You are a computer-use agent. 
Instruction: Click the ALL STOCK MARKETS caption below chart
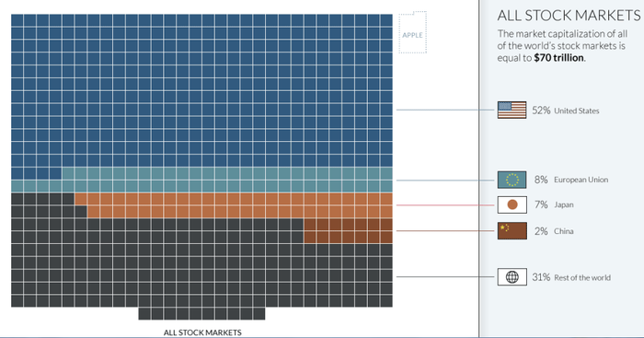202,332
